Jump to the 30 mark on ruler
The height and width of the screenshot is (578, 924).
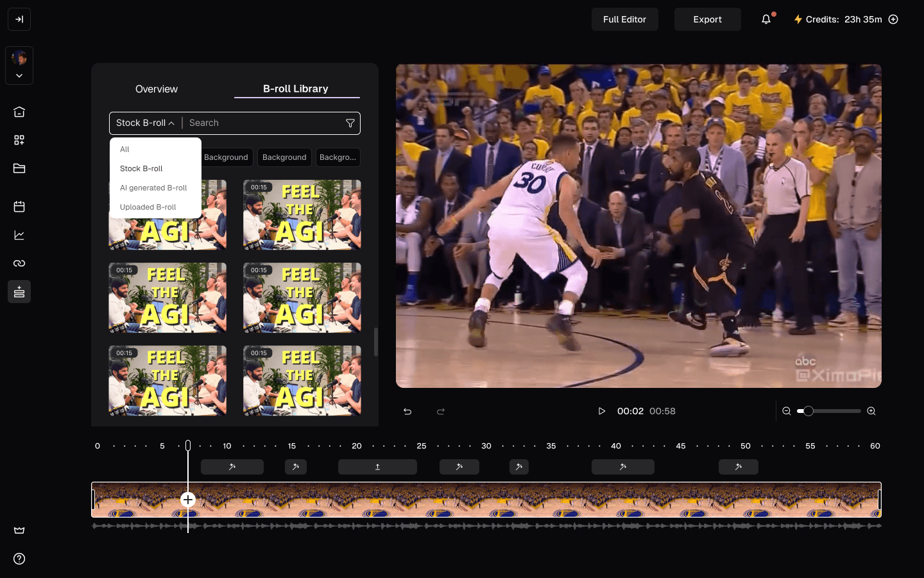point(486,446)
